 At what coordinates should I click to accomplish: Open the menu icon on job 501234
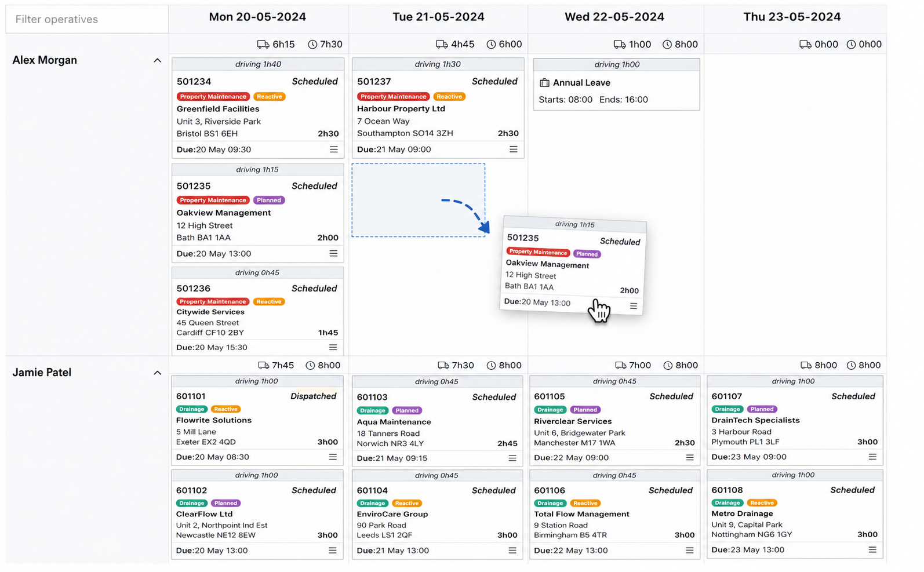334,150
